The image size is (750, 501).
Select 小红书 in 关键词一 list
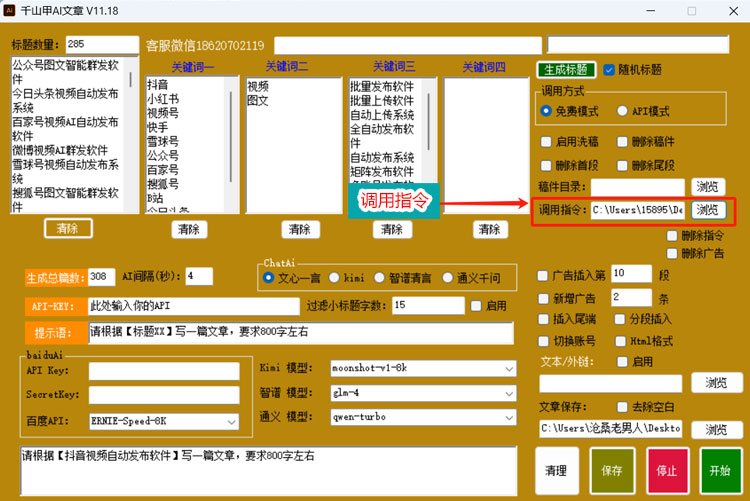click(163, 99)
